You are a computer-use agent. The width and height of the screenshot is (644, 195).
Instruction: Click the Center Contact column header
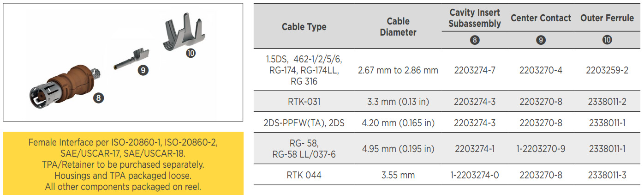pos(541,18)
